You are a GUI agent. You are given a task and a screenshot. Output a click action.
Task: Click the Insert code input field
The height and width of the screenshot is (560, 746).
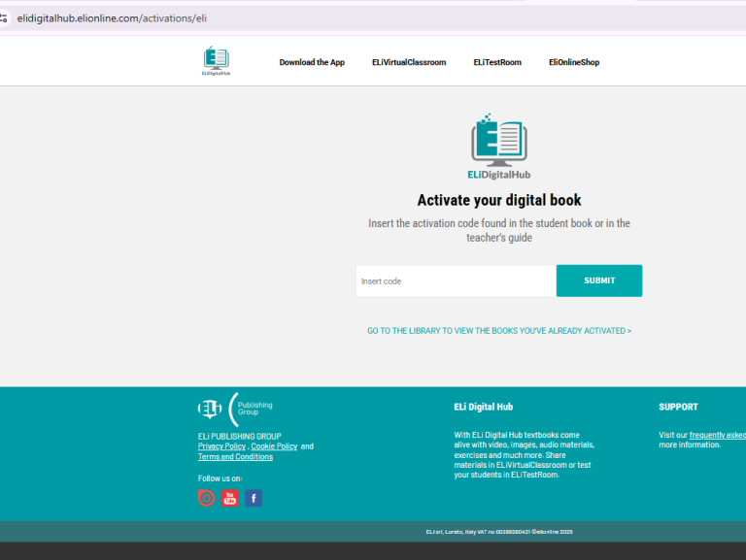[x=455, y=281]
